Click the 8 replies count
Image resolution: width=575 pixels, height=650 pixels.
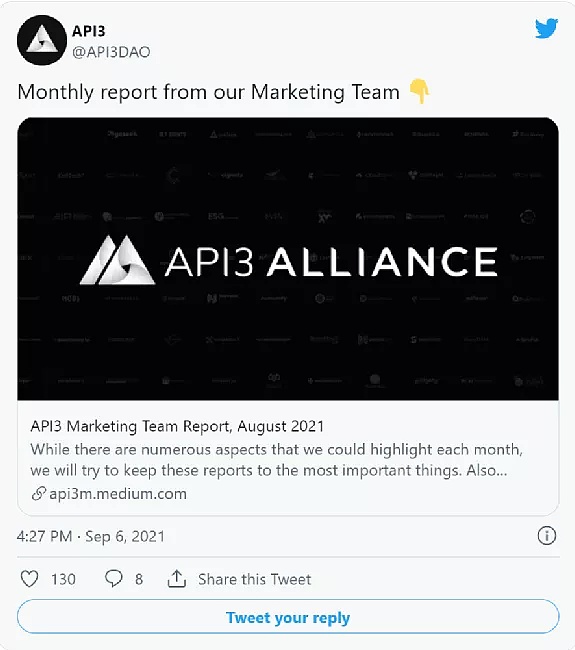coord(139,579)
